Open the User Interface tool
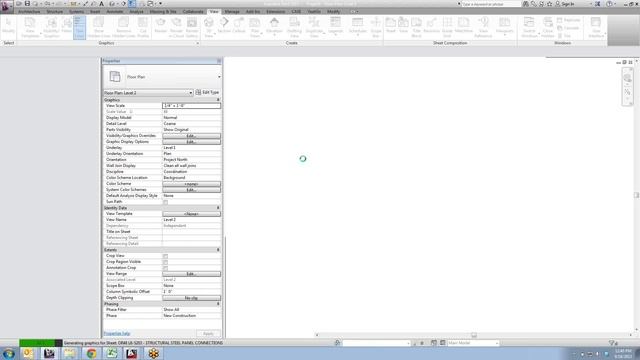This screenshot has height=360, width=640. 596,28
